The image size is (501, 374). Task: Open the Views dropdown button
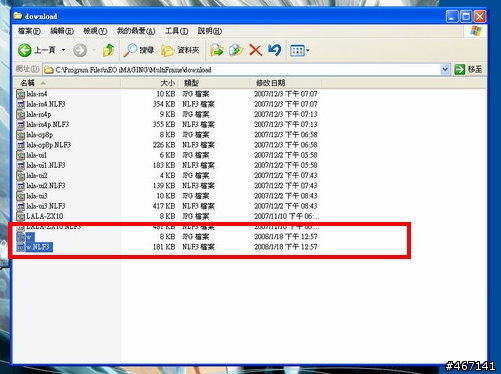(299, 51)
